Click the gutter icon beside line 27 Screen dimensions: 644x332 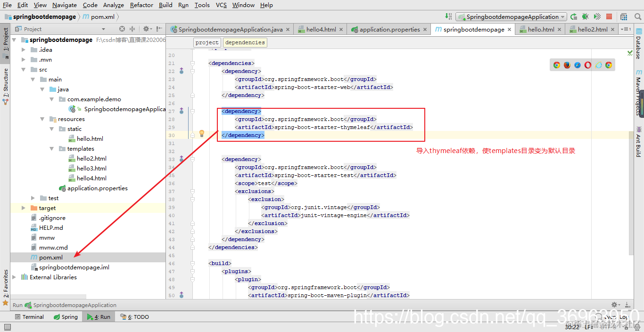click(182, 111)
